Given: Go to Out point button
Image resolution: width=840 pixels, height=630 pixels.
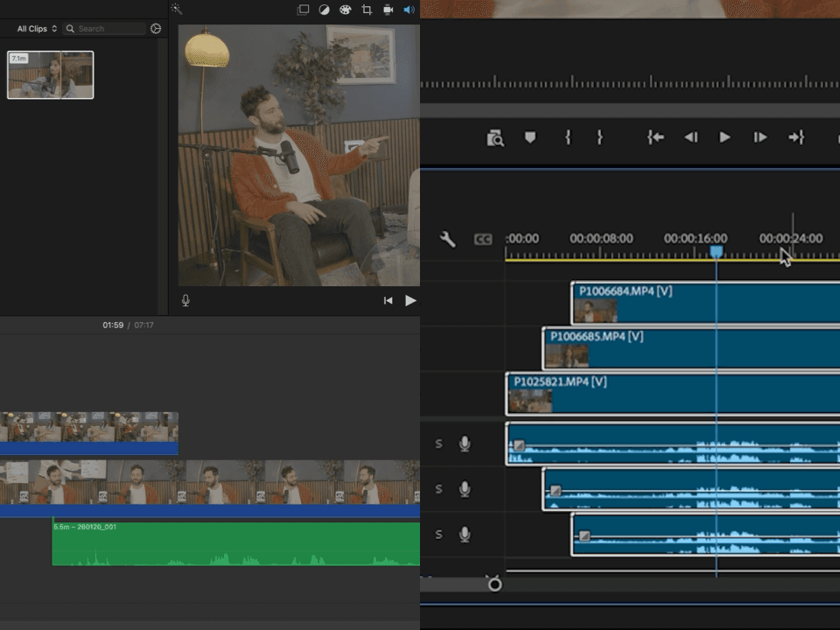Looking at the screenshot, I should click(796, 137).
